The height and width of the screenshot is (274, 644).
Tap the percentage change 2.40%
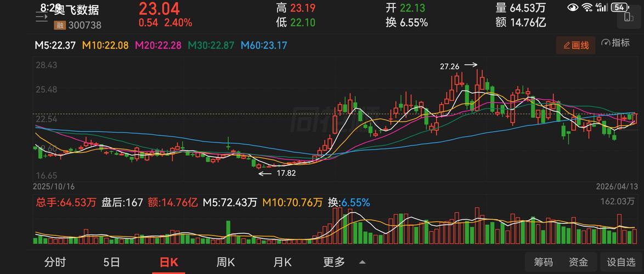tap(178, 22)
